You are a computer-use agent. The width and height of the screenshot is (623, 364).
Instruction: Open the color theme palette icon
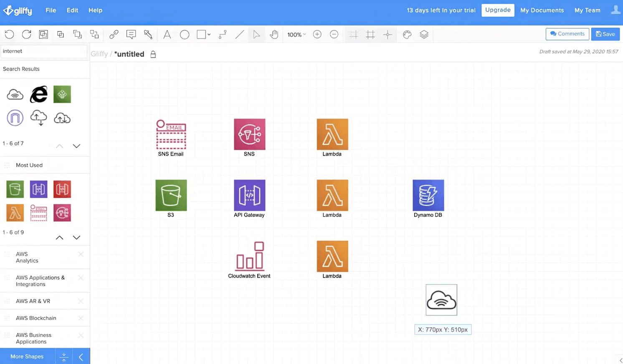tap(407, 35)
